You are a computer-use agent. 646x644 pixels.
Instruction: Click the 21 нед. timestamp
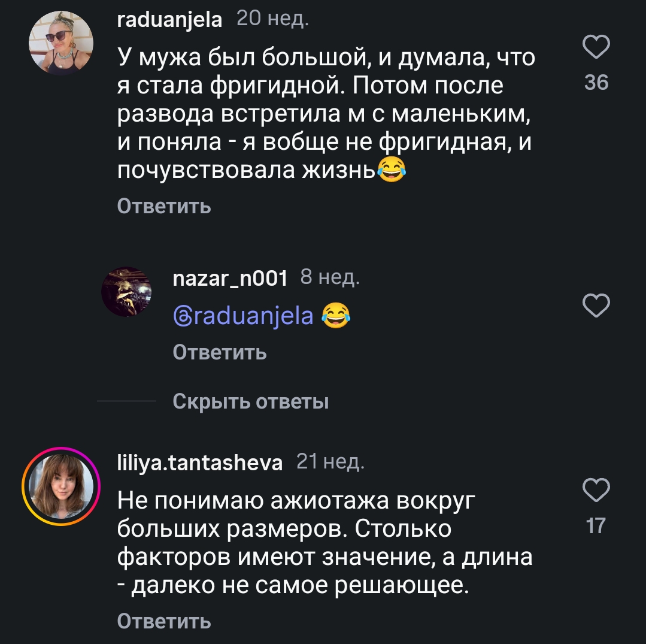[x=330, y=462]
